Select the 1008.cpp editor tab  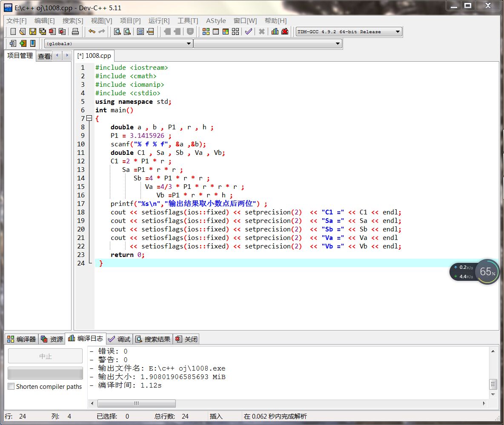(94, 56)
